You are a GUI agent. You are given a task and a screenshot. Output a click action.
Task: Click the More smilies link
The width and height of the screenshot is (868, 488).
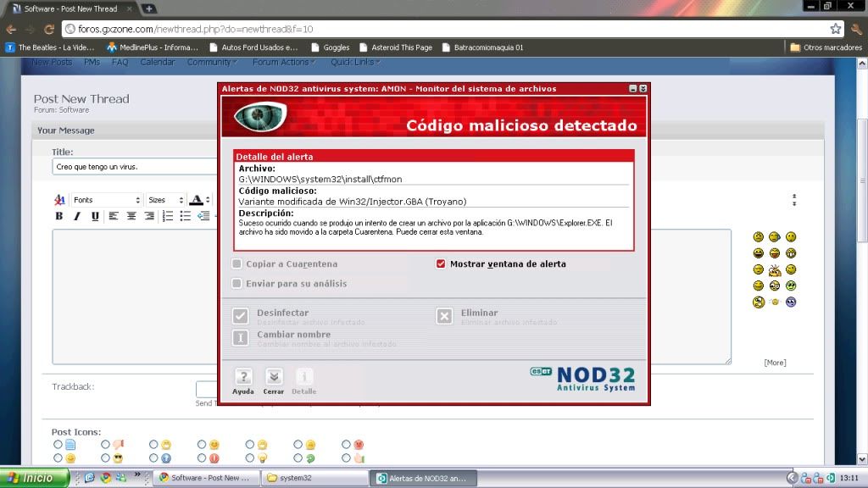coord(775,363)
